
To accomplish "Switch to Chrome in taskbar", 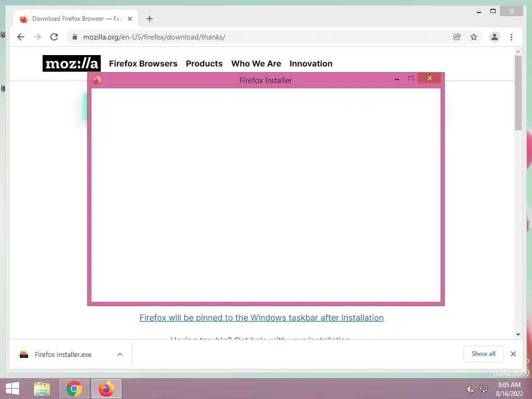I will 74,389.
